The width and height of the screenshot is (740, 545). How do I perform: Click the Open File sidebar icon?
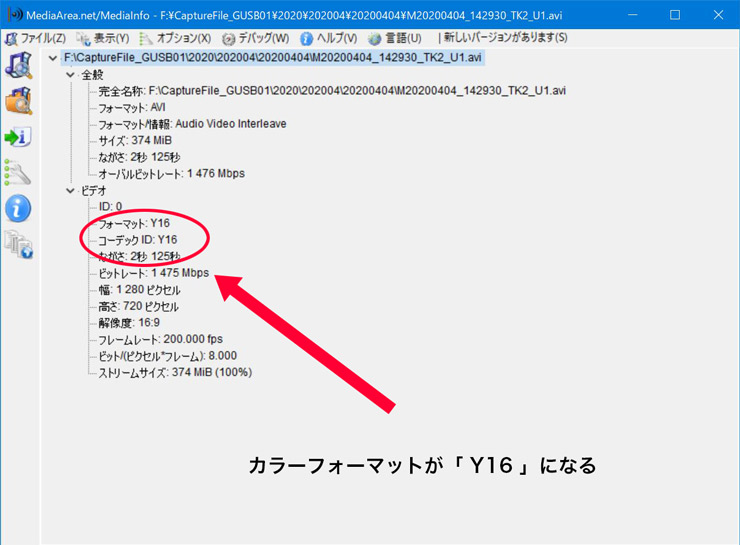(18, 66)
